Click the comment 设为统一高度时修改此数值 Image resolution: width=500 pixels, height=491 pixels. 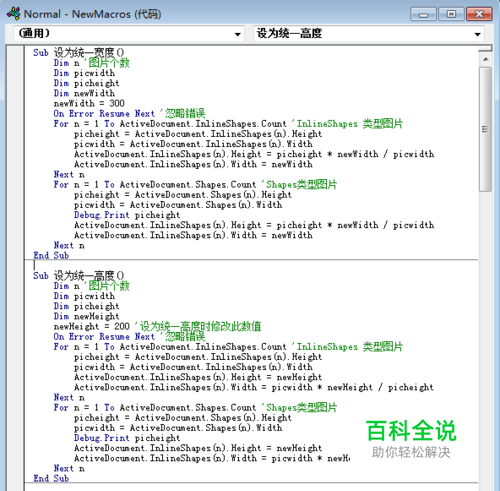tap(198, 326)
